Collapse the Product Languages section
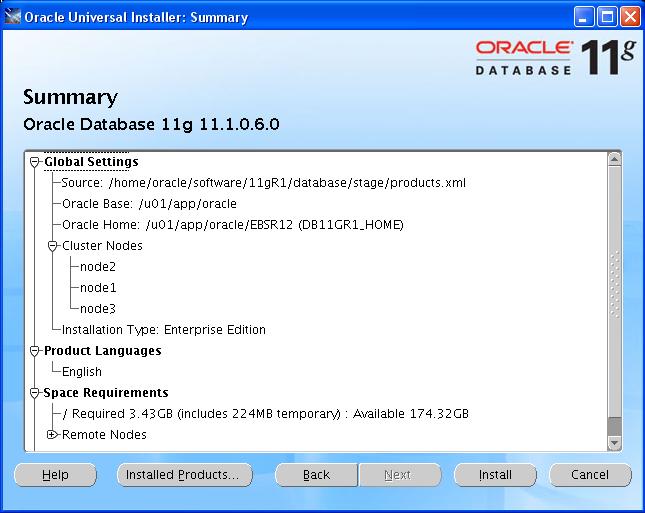 [36, 351]
